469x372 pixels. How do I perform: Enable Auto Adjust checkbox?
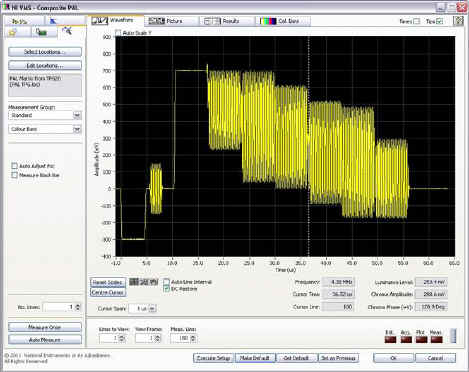point(14,166)
